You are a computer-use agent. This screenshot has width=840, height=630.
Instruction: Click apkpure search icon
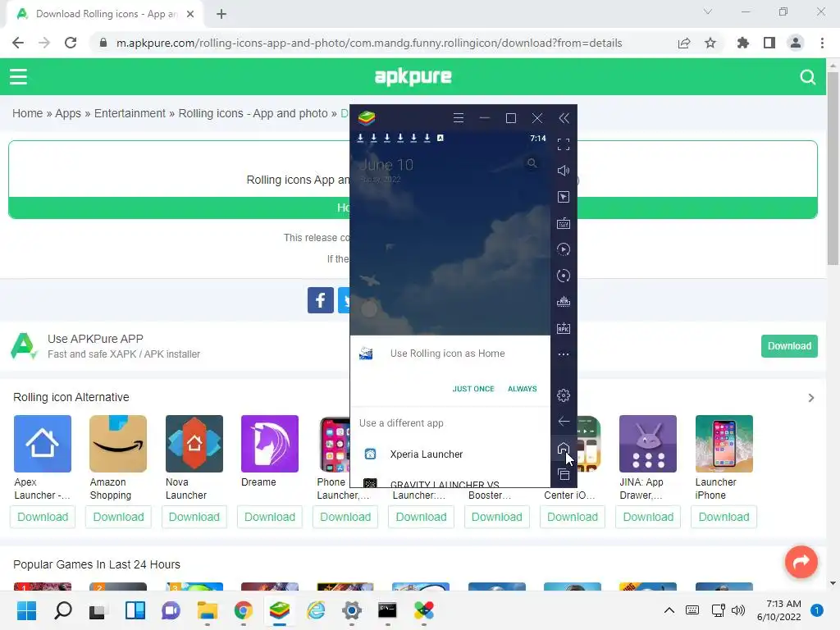click(x=807, y=77)
